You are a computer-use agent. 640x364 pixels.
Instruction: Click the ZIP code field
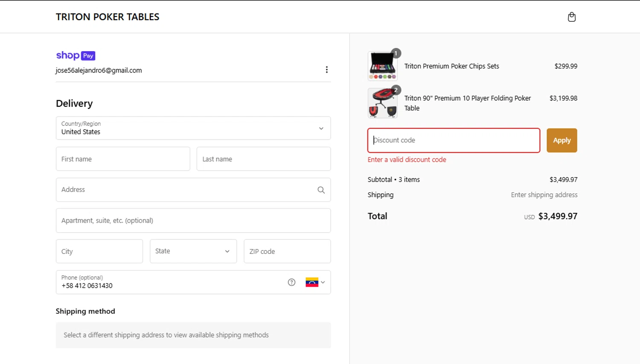(287, 251)
